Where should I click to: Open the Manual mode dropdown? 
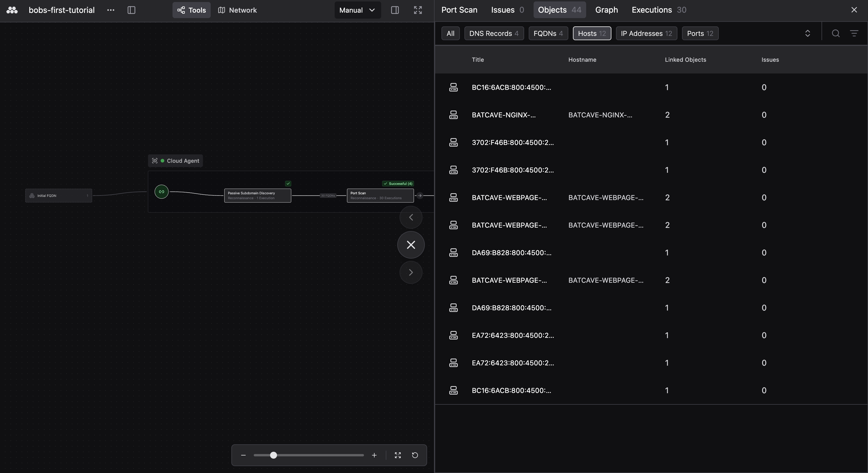(x=357, y=10)
